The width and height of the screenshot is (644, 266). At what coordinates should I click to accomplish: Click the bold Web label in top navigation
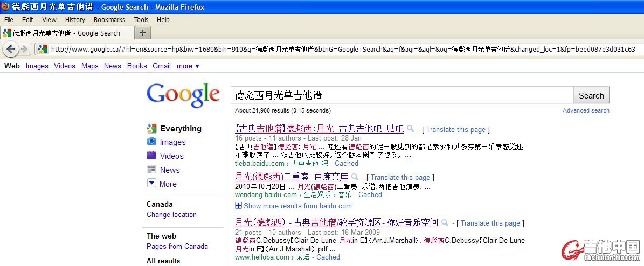pyautogui.click(x=12, y=66)
